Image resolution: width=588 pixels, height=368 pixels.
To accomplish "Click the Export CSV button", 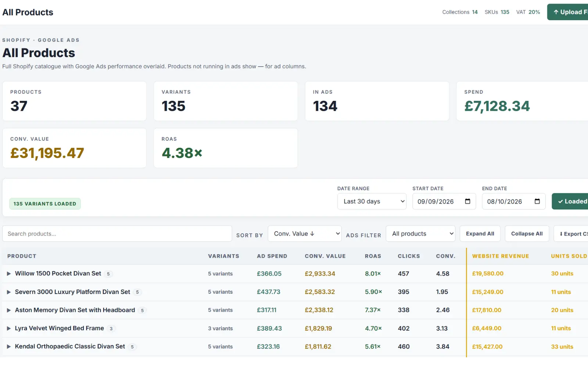I will point(571,234).
